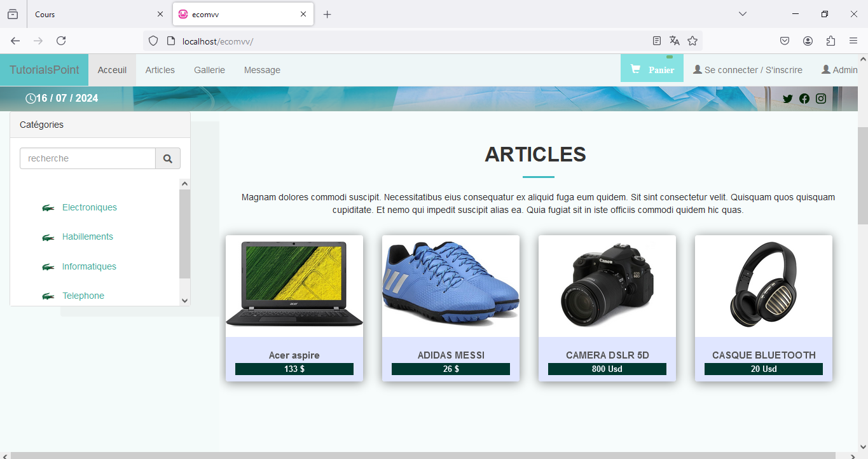
Task: Open the Panier shopping cart
Action: (x=652, y=69)
